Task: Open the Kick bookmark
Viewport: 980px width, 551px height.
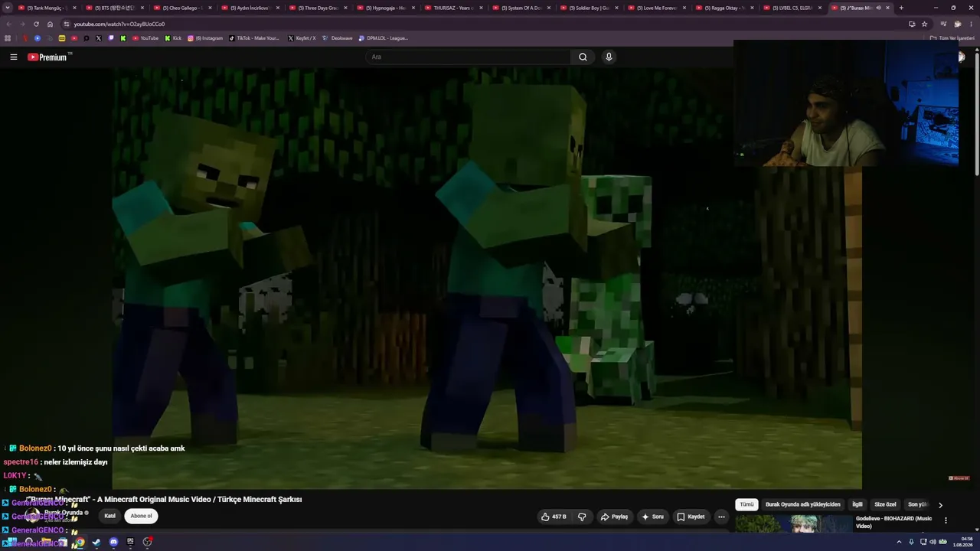Action: coord(173,38)
